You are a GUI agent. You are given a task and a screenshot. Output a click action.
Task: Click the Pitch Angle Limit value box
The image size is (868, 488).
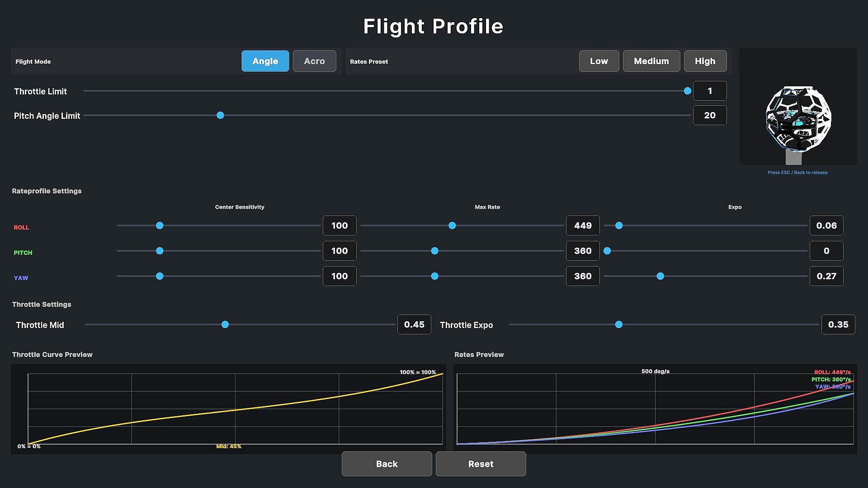(710, 115)
